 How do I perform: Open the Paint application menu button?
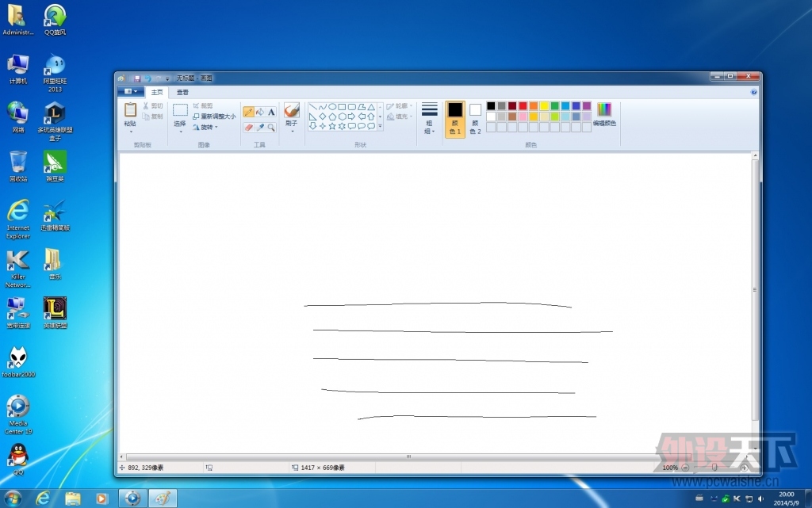(x=131, y=92)
